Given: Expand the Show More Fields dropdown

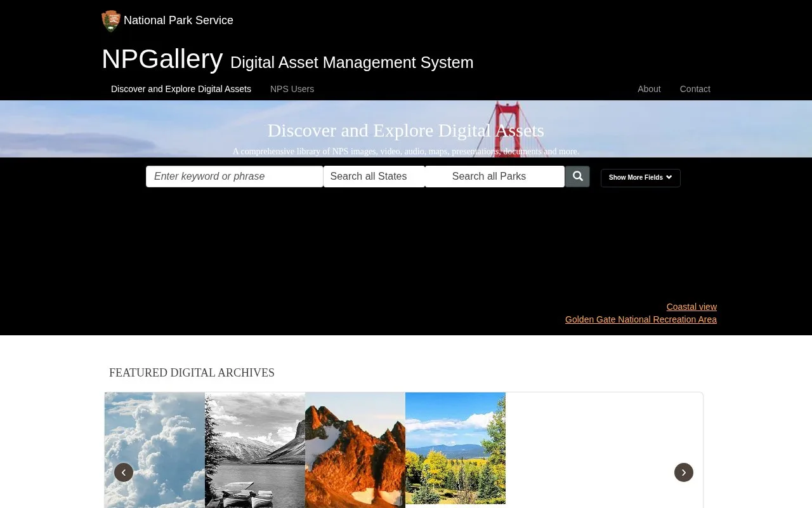Looking at the screenshot, I should [641, 178].
